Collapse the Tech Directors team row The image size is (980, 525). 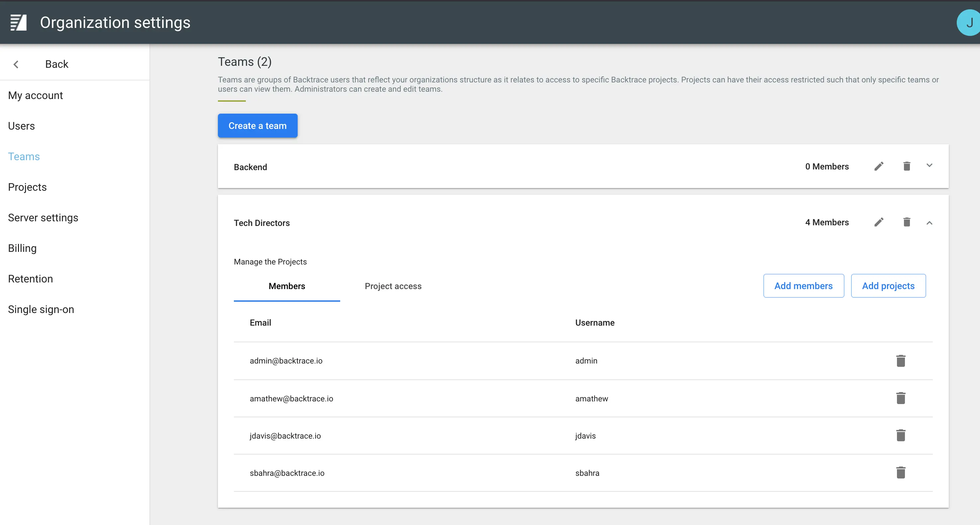point(929,223)
